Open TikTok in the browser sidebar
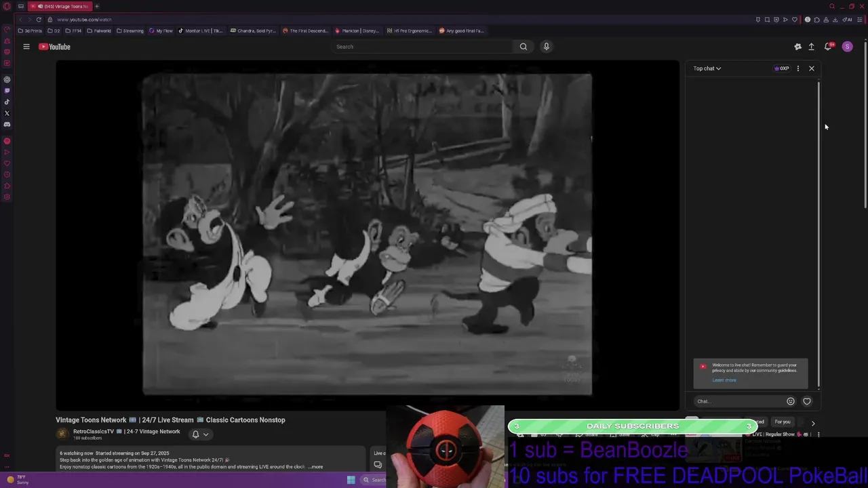 point(7,102)
